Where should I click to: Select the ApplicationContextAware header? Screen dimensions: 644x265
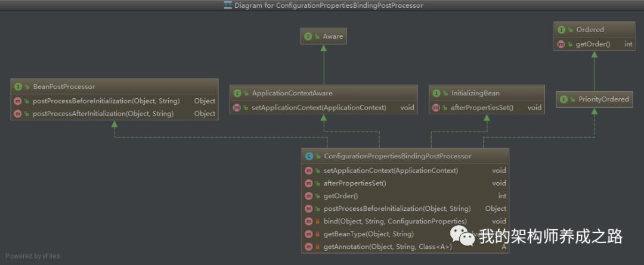coord(324,93)
